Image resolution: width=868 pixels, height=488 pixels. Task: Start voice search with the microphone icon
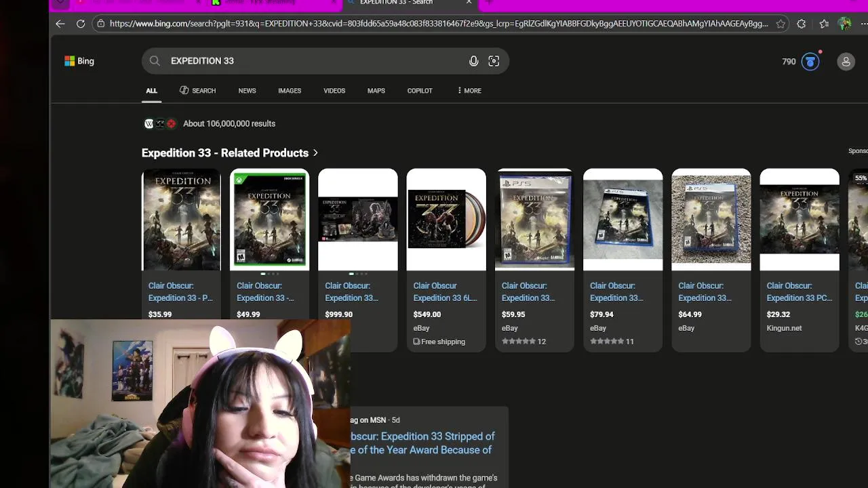pyautogui.click(x=473, y=61)
